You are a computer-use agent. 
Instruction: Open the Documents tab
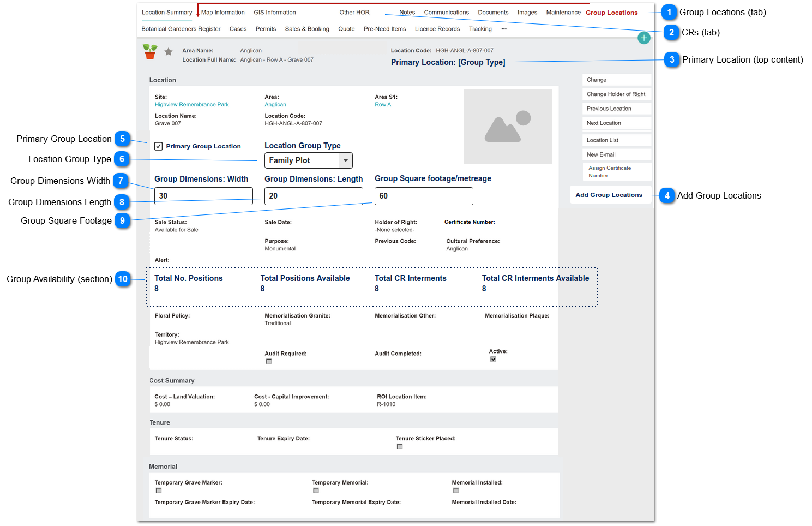pos(493,13)
